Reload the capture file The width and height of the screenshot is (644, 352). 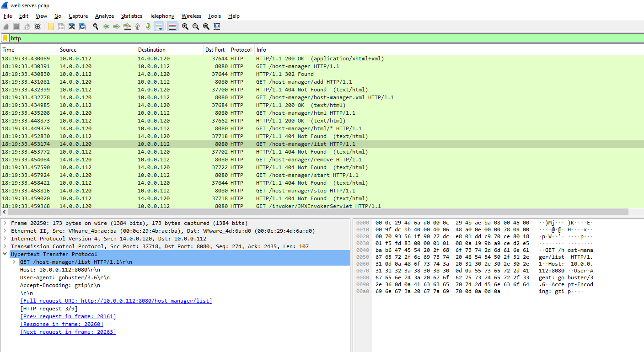[x=82, y=27]
